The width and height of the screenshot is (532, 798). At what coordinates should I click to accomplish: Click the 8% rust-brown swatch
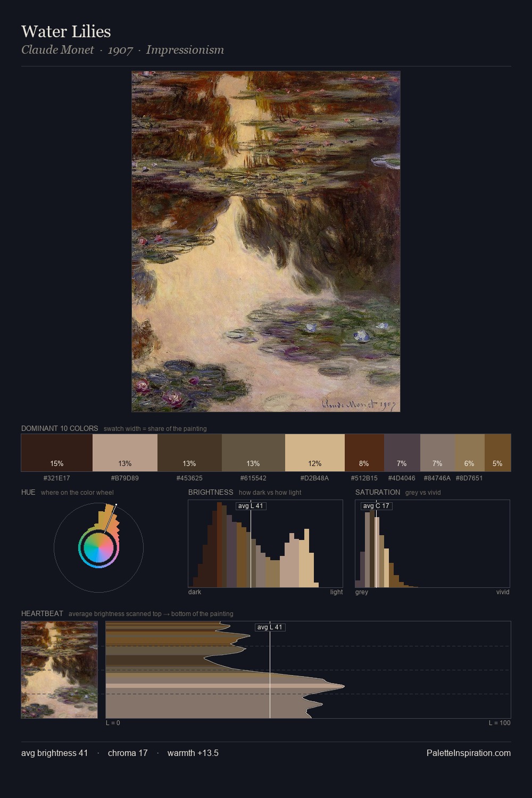[x=364, y=453]
